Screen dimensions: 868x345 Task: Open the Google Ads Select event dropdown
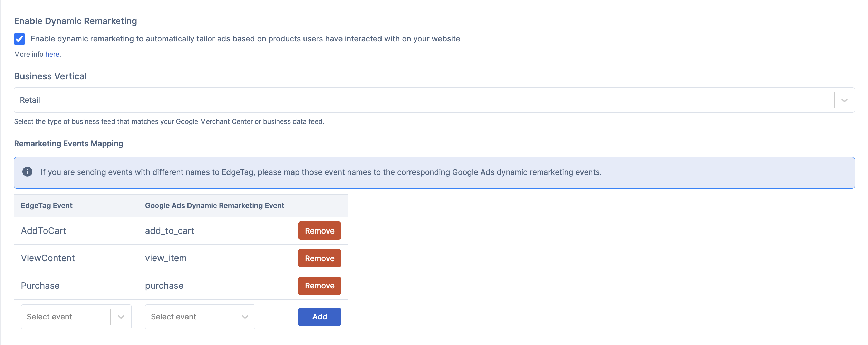pyautogui.click(x=190, y=317)
